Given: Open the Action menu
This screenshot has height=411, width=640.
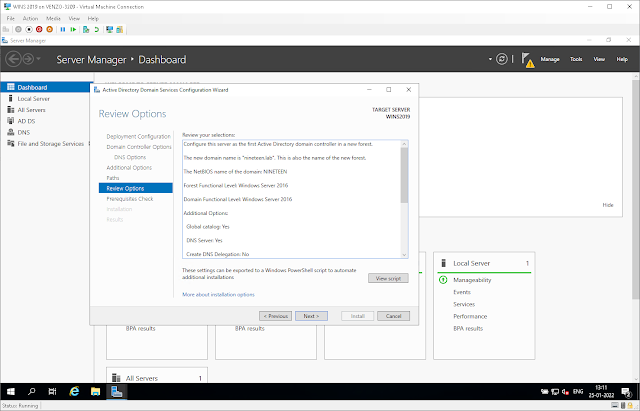Looking at the screenshot, I should [x=30, y=18].
